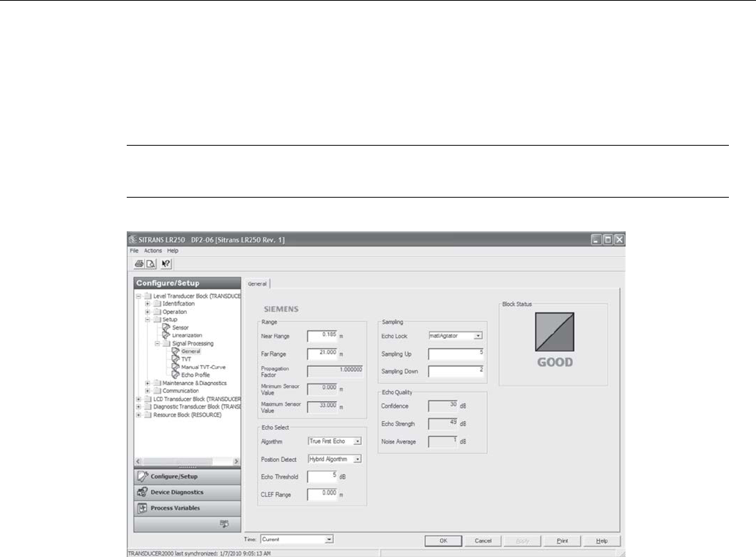Click the Cancel button
This screenshot has width=756, height=557.
(x=483, y=541)
